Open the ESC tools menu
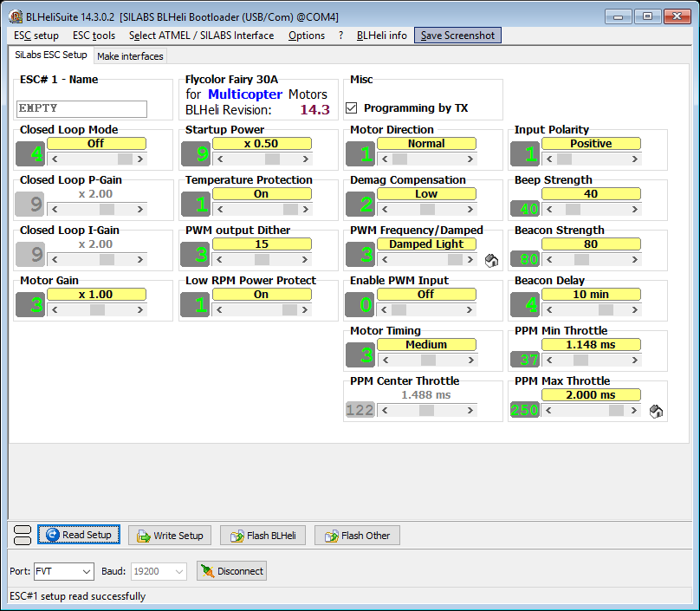Image resolution: width=700 pixels, height=611 pixels. 94,36
